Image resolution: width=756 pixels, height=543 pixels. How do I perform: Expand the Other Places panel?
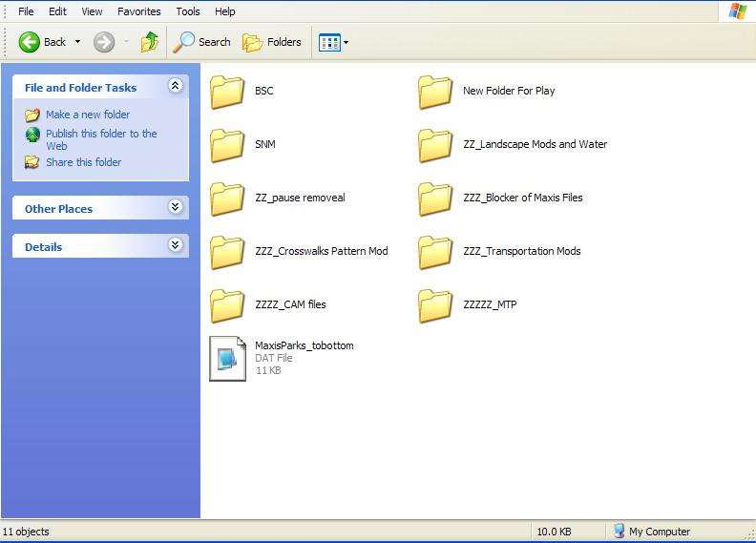pos(175,207)
